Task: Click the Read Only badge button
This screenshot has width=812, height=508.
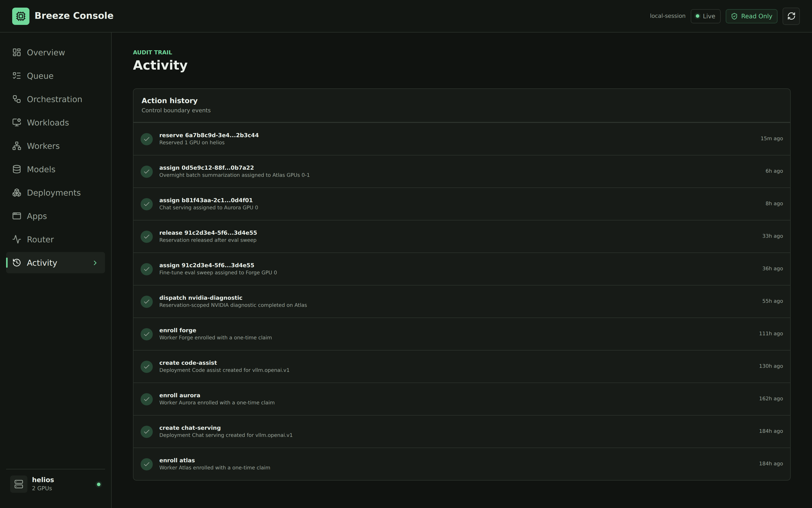Action: [x=751, y=16]
